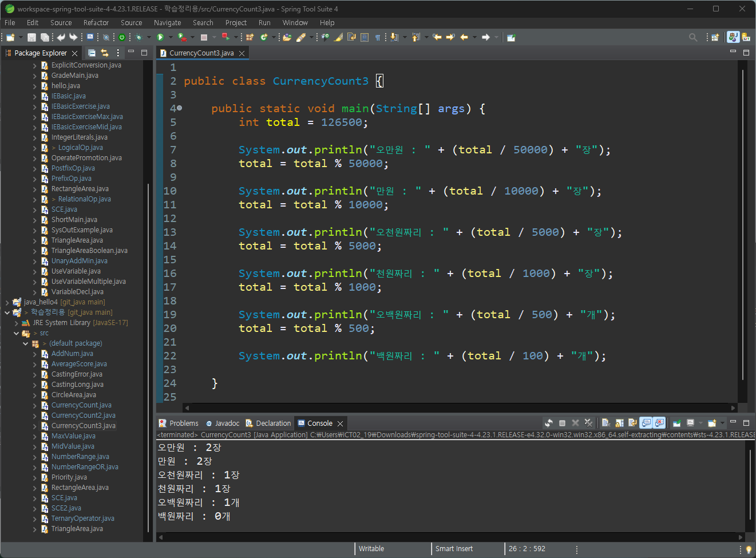Open the Git perspective icon
756x558 pixels.
click(x=746, y=37)
